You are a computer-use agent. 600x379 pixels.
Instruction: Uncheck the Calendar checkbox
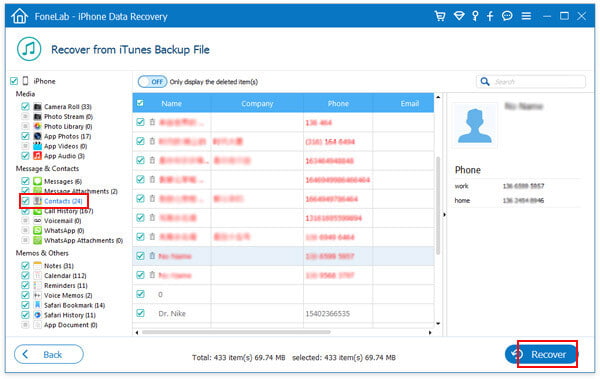(x=25, y=276)
